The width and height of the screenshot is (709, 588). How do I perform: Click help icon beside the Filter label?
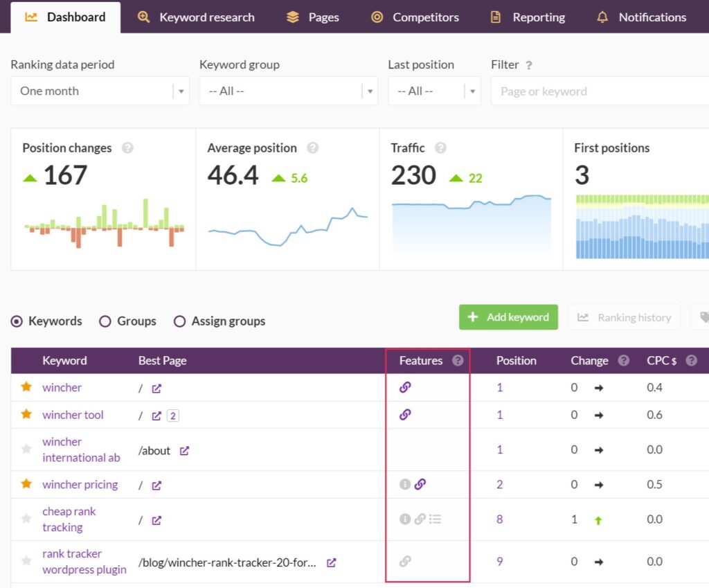coord(529,65)
